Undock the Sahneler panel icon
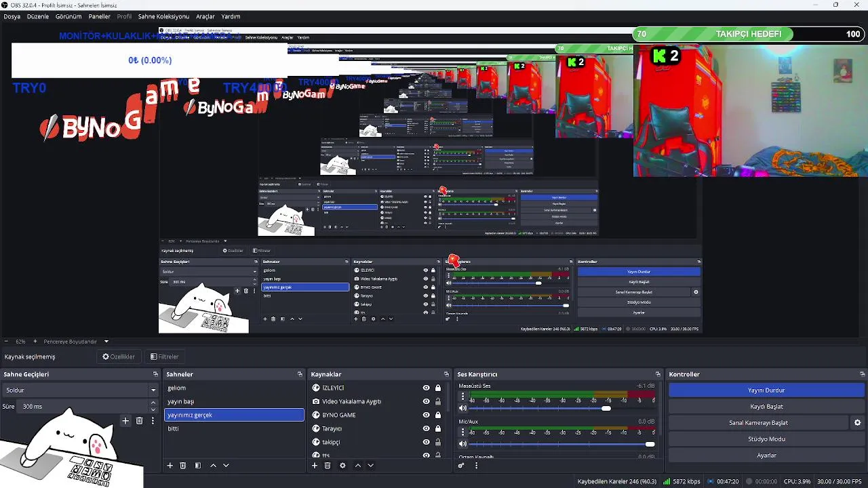 [300, 374]
